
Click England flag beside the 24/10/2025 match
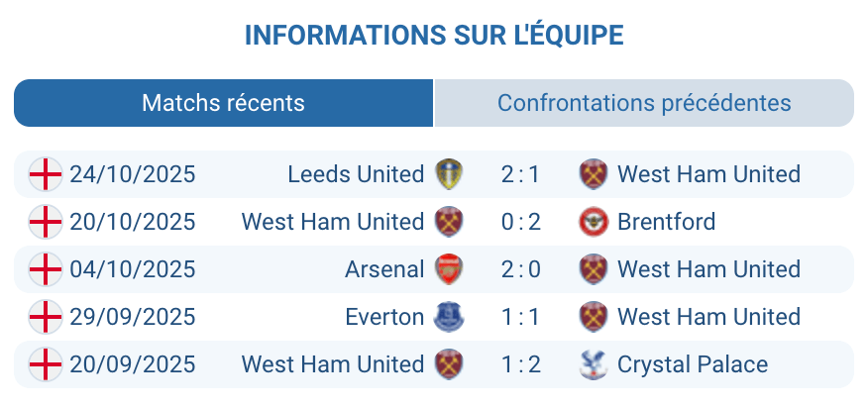(46, 174)
